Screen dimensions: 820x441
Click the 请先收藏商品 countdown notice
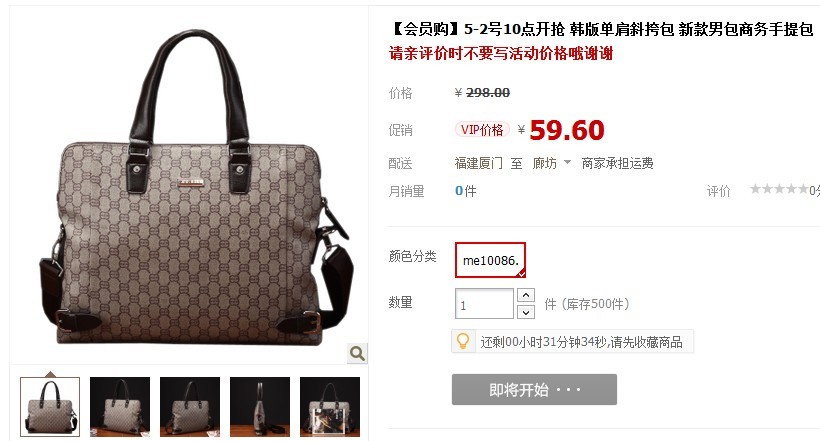pyautogui.click(x=582, y=342)
